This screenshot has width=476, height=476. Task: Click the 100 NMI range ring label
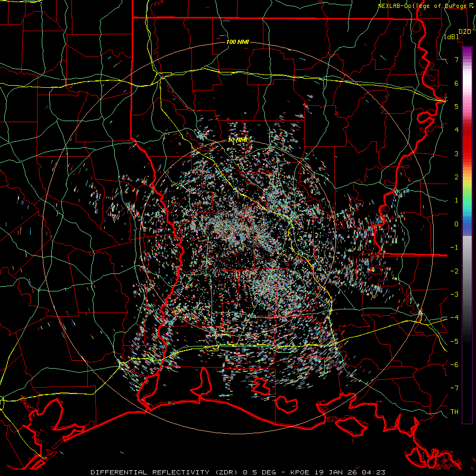pos(237,42)
